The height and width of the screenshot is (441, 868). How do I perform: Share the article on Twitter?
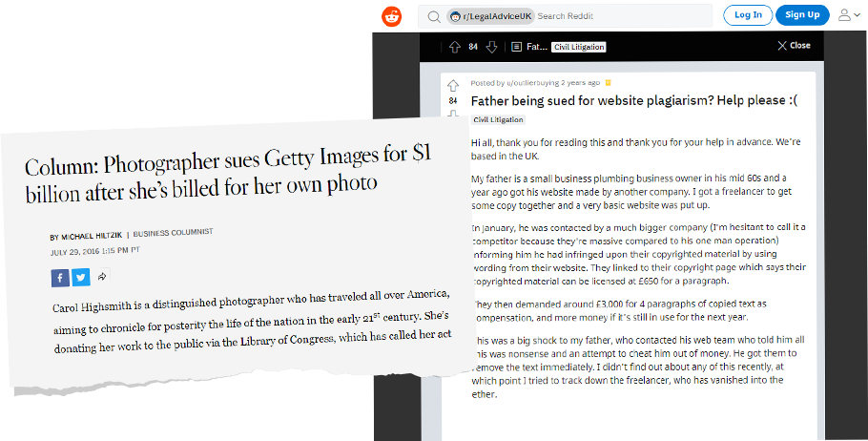[80, 277]
